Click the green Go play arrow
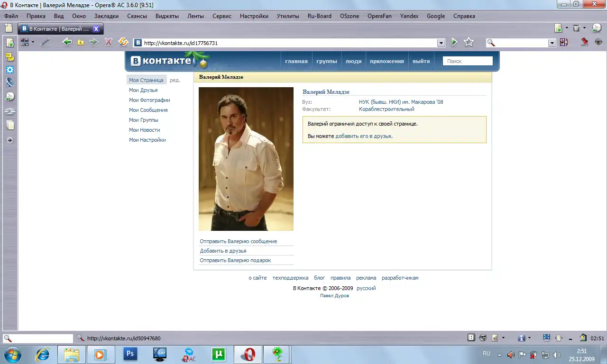This screenshot has width=607, height=364. (454, 42)
